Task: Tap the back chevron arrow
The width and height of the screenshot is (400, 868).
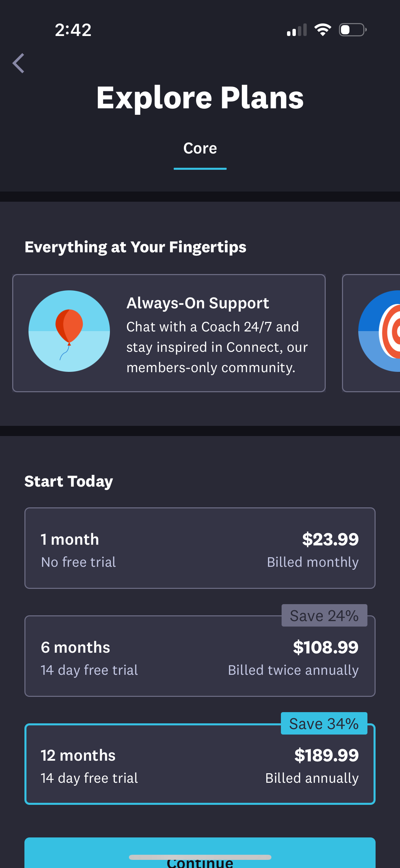Action: tap(19, 64)
